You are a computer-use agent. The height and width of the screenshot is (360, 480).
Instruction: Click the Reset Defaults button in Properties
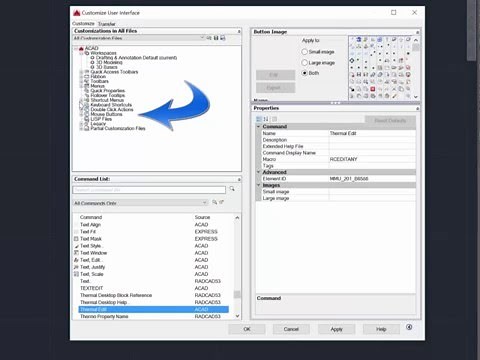(x=390, y=120)
